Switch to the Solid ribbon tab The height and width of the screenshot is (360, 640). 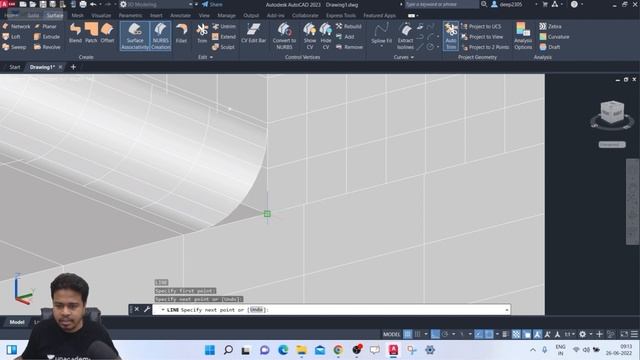33,16
